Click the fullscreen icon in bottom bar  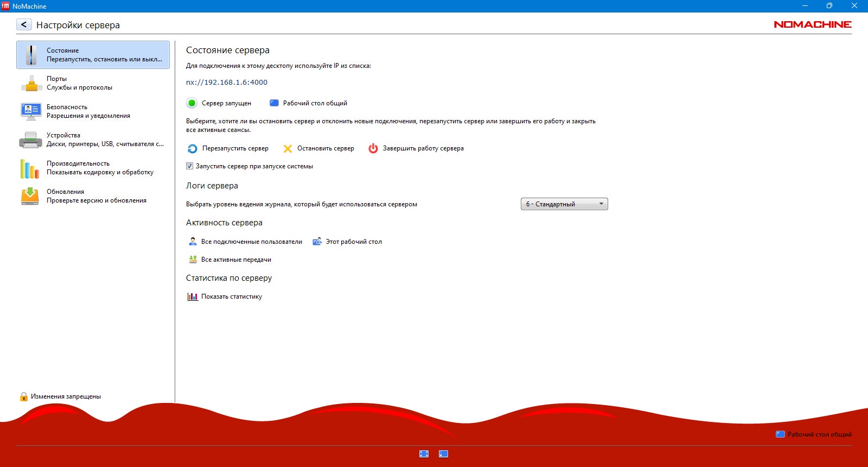(424, 454)
